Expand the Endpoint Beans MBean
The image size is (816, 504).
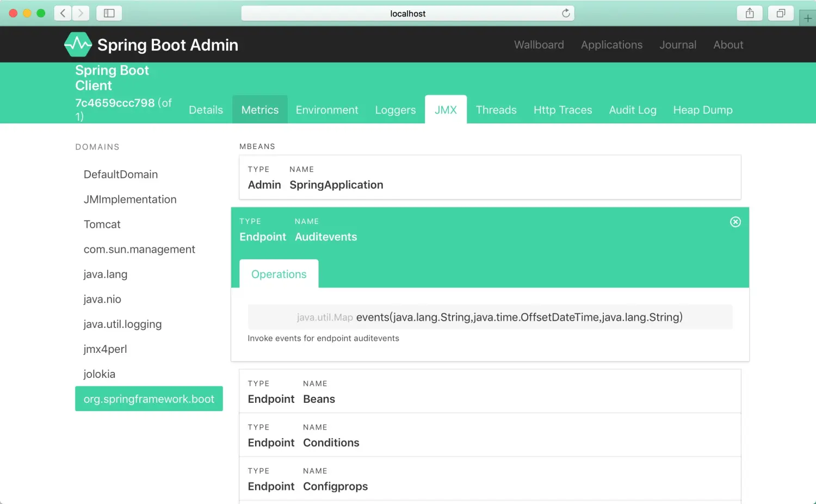click(x=490, y=391)
